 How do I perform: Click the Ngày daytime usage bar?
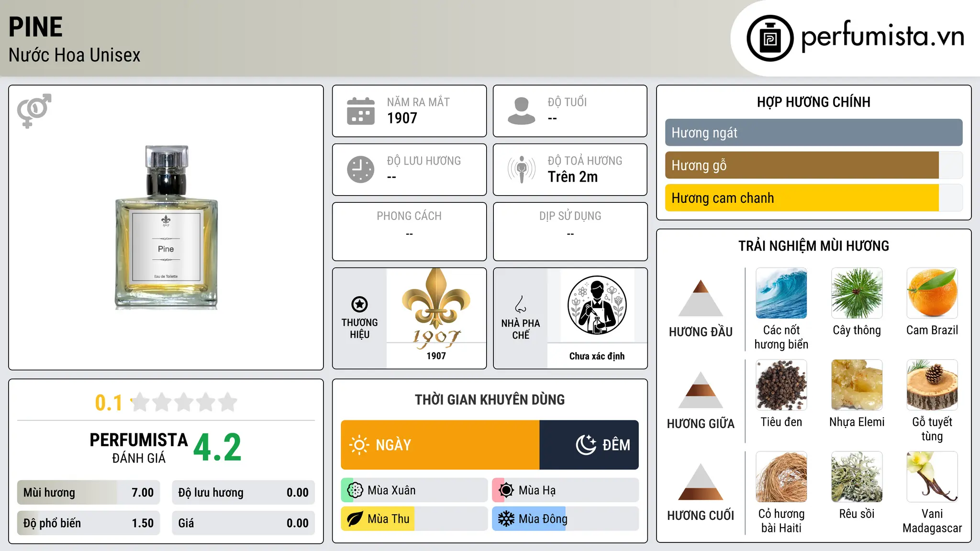(x=440, y=445)
